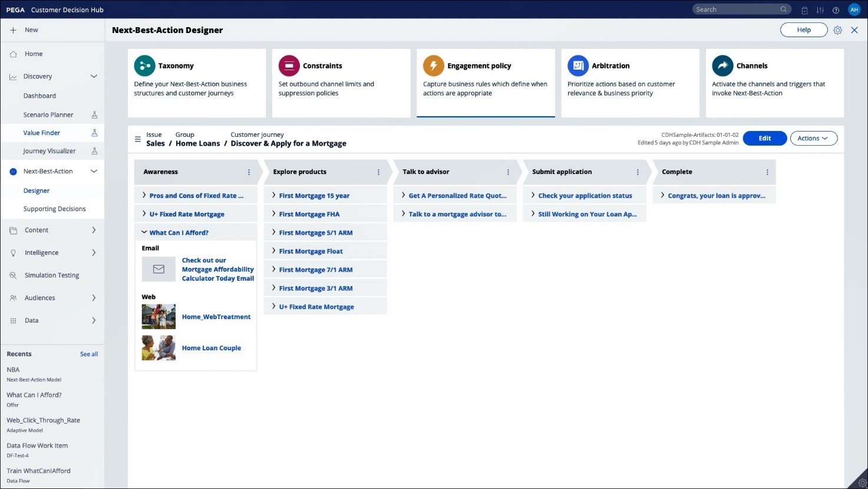This screenshot has height=489, width=868.
Task: Collapse the Discovery menu section
Action: pyautogui.click(x=94, y=77)
